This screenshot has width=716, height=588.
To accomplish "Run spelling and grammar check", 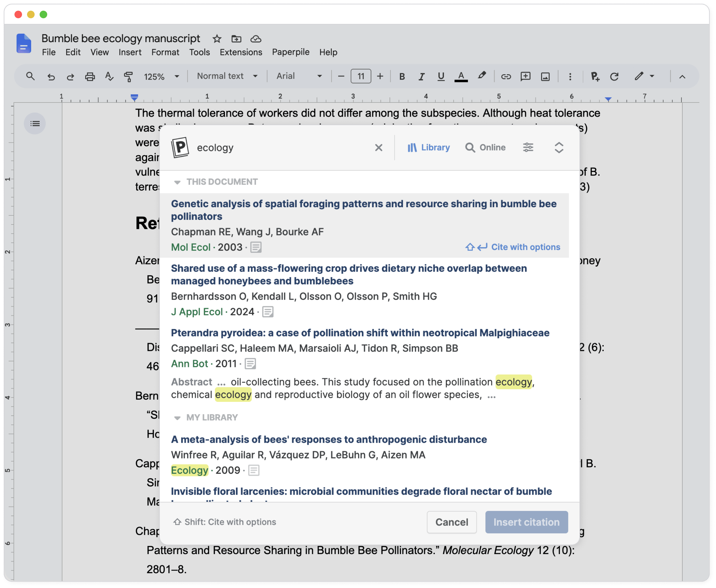I will point(109,76).
